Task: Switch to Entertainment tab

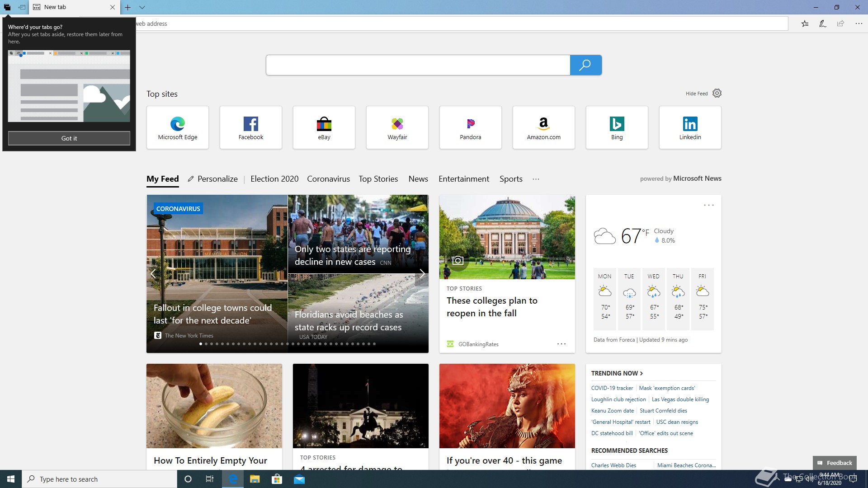Action: [x=464, y=179]
